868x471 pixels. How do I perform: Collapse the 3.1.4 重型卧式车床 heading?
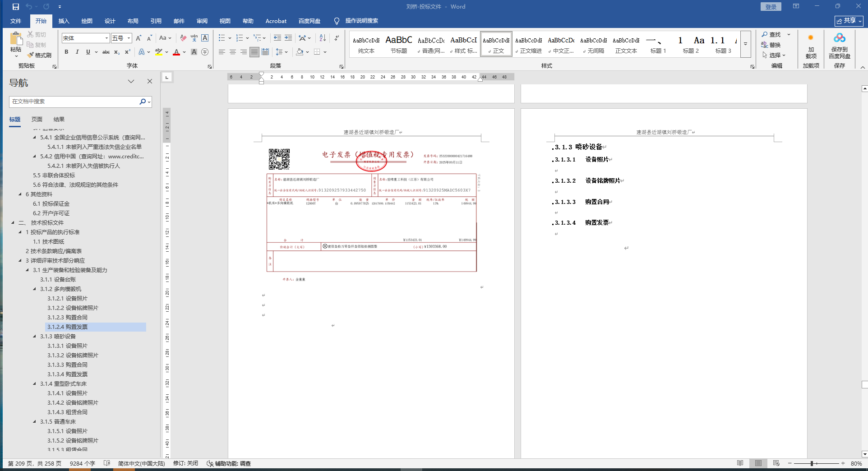click(35, 384)
